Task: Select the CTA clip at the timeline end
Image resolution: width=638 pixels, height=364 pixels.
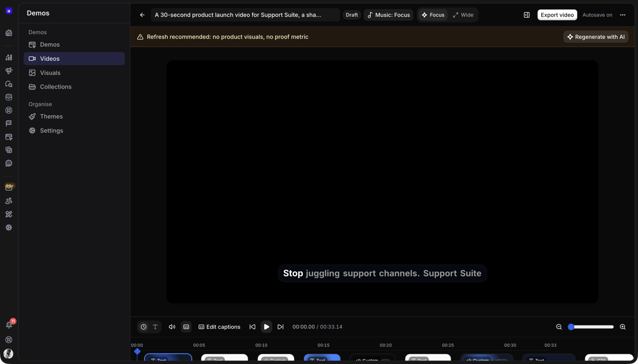Action: tap(609, 357)
